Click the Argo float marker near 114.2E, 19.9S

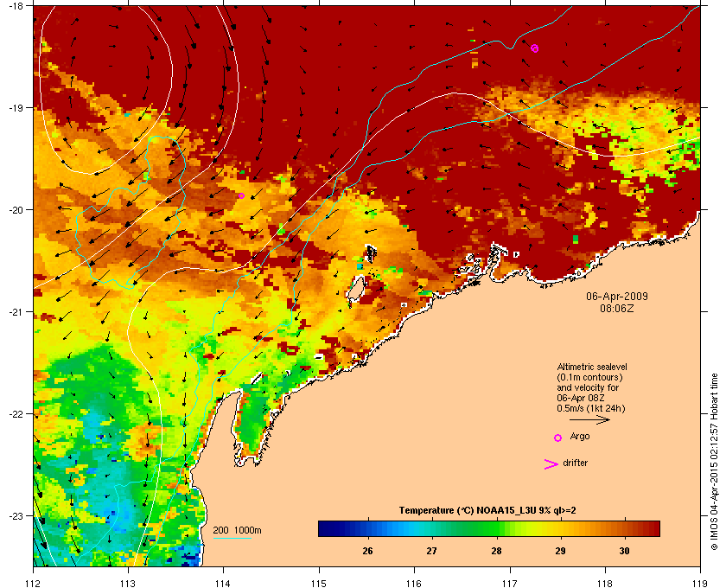(241, 195)
